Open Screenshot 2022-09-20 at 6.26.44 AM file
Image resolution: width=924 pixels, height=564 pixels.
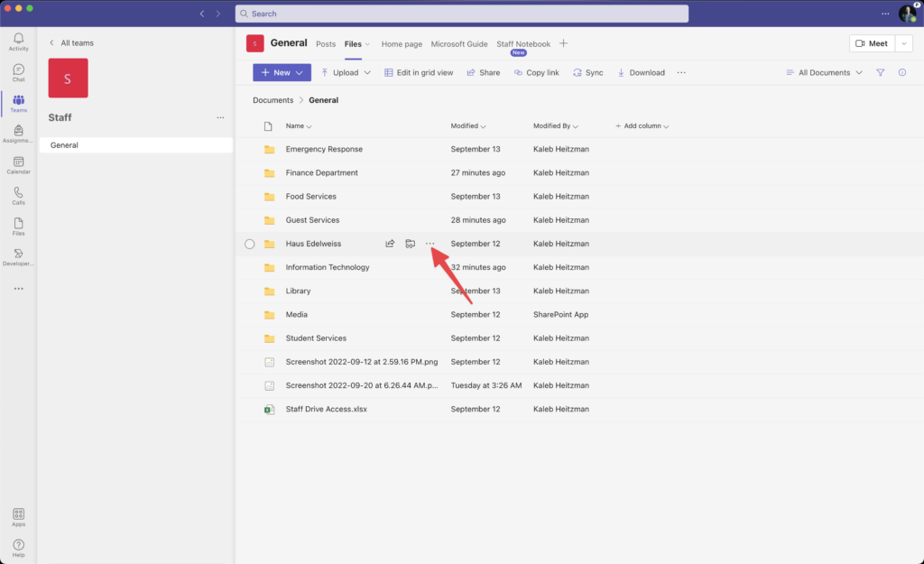point(362,385)
